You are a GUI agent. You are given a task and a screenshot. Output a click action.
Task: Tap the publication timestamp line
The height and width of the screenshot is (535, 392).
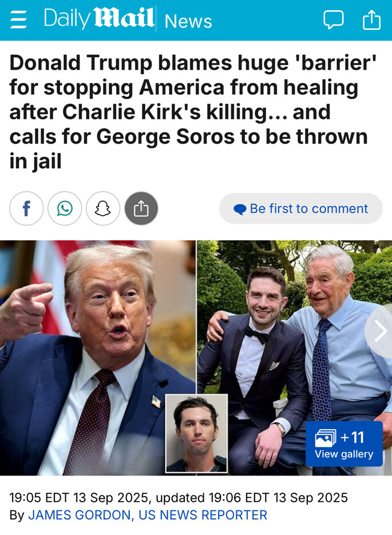pos(179,497)
